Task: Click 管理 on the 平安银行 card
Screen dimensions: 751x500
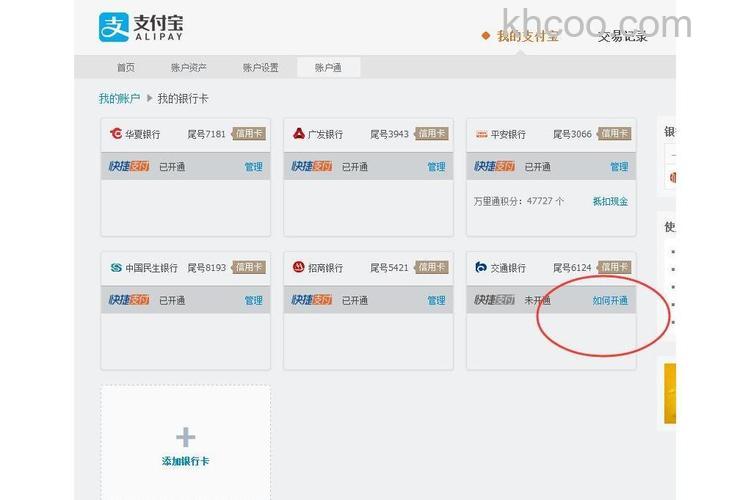Action: 619,167
